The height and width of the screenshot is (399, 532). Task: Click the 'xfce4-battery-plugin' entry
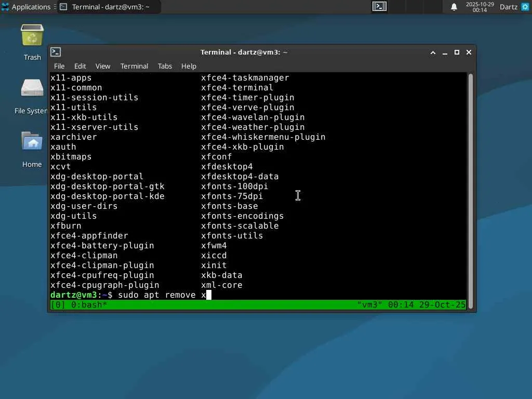(x=102, y=245)
